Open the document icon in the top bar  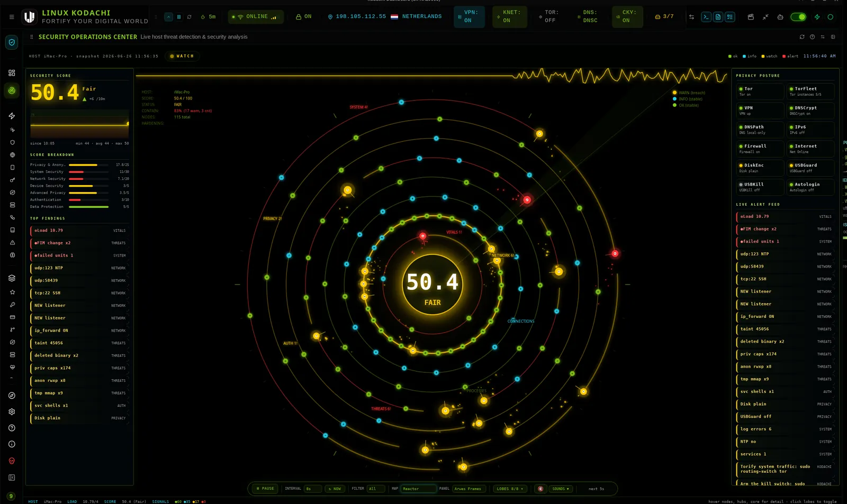click(718, 17)
